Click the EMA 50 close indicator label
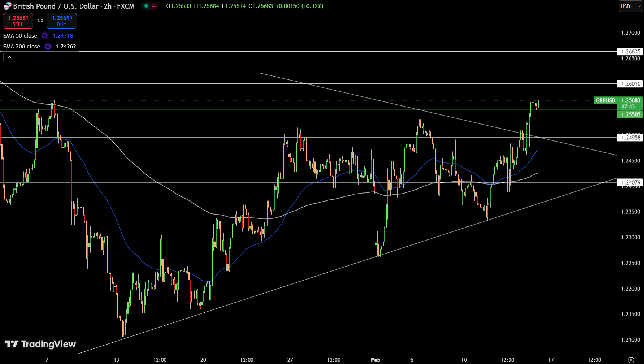 tap(20, 36)
